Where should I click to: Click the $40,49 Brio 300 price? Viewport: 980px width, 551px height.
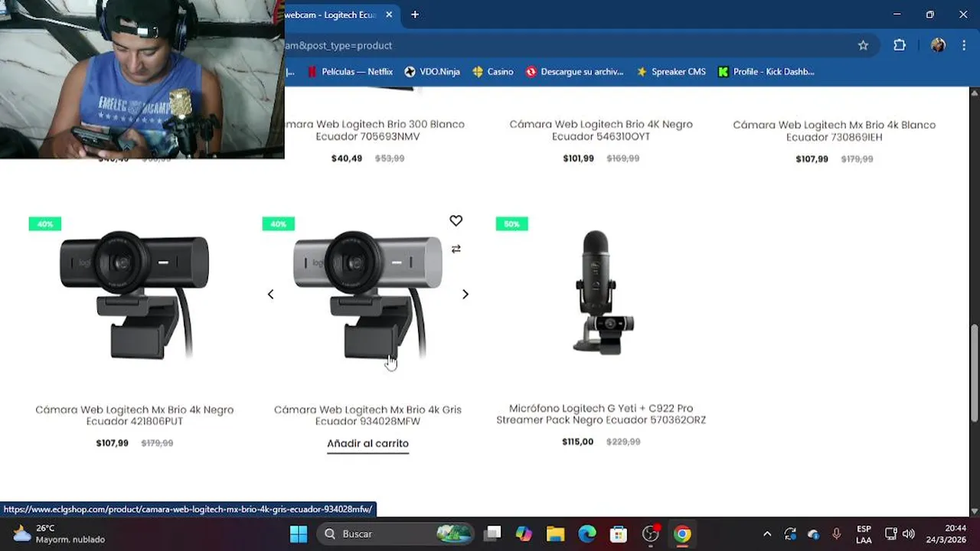[347, 158]
